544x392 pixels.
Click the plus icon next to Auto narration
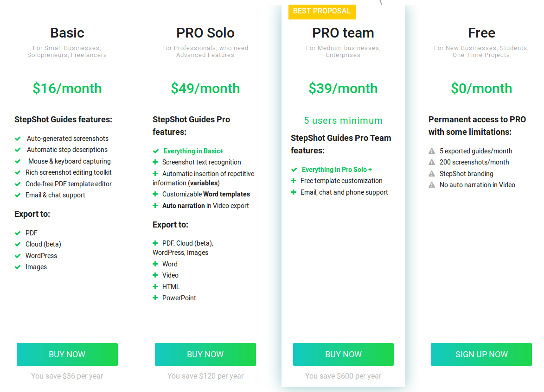click(155, 205)
